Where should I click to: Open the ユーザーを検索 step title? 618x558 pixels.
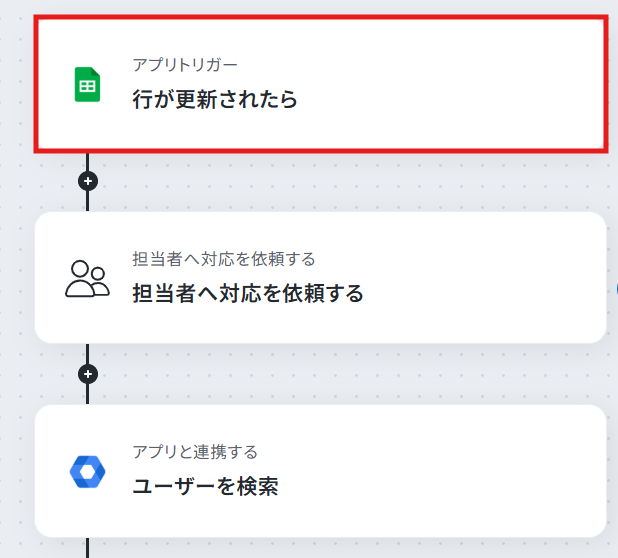pos(205,487)
